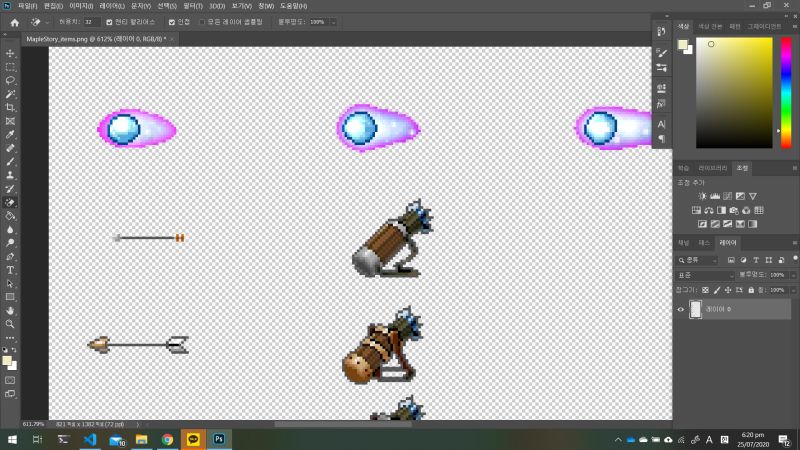
Task: Open the Color panel menu
Action: [794, 27]
